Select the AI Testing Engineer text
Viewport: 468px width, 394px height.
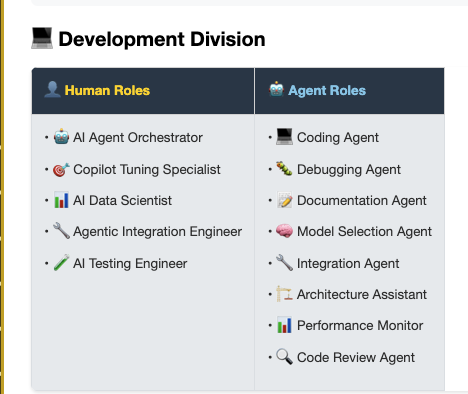pos(130,264)
